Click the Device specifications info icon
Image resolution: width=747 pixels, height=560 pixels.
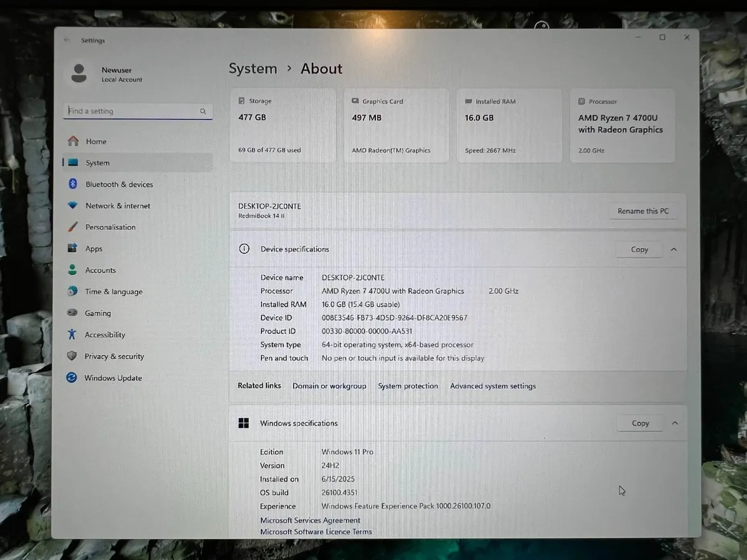(243, 249)
